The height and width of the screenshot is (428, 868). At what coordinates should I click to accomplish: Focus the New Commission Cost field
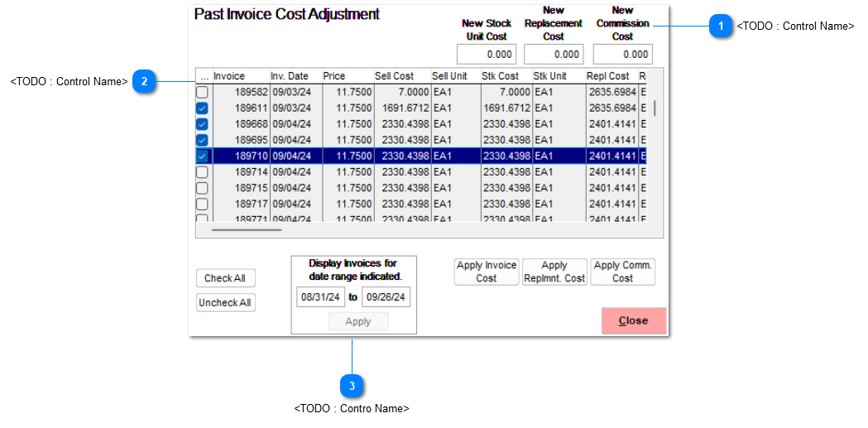click(x=623, y=55)
